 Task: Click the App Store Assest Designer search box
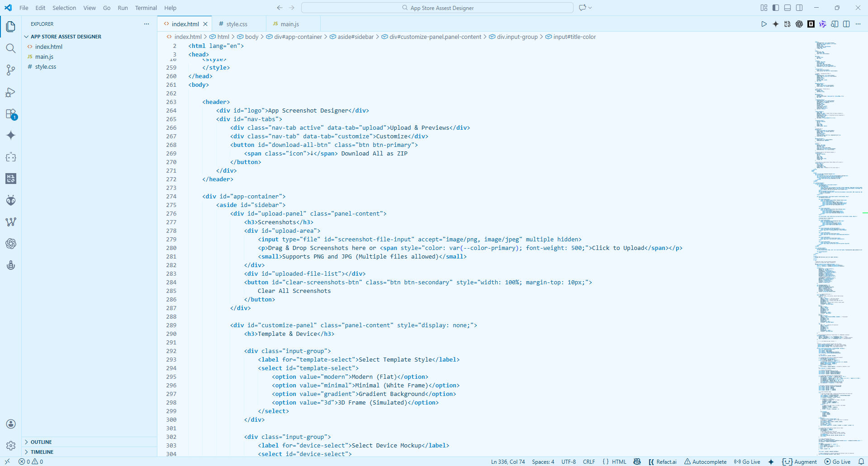(437, 8)
